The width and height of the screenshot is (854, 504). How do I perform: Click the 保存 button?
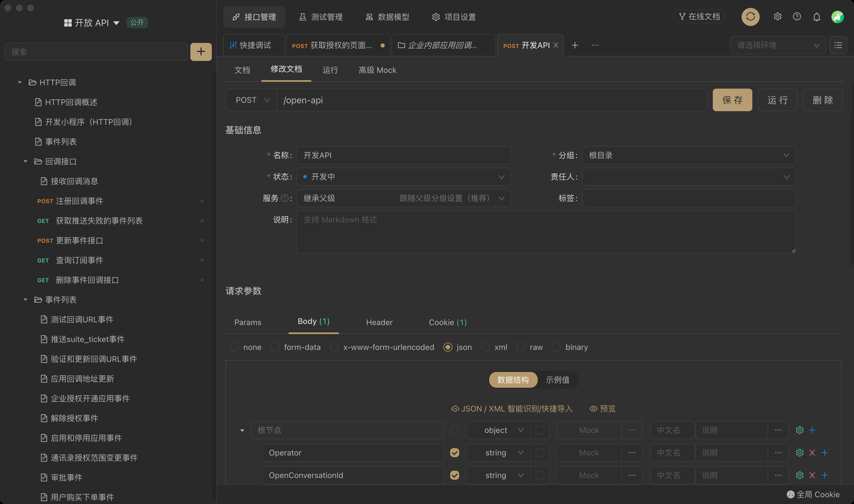tap(732, 100)
